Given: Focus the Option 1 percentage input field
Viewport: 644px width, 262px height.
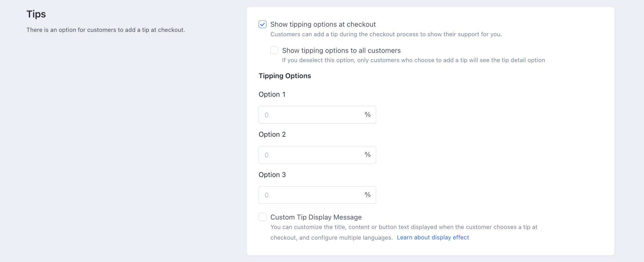Looking at the screenshot, I should pos(310,115).
